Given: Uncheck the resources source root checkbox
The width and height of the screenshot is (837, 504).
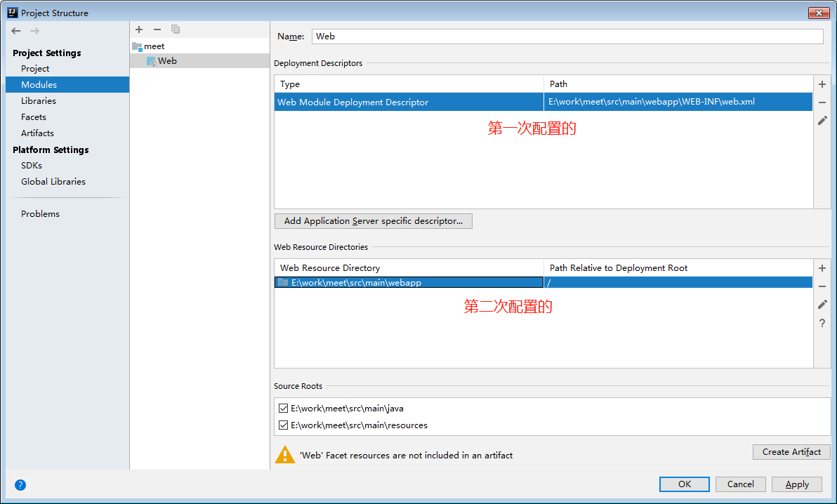Looking at the screenshot, I should click(x=283, y=425).
